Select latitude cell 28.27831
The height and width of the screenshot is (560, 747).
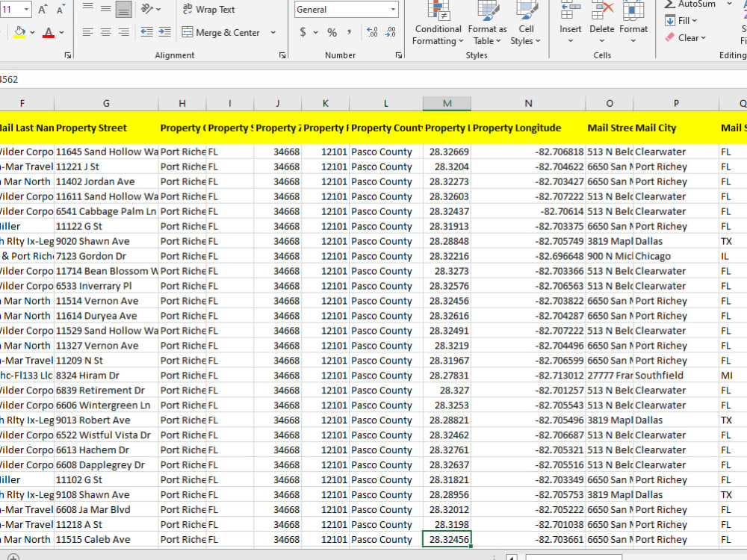point(447,376)
